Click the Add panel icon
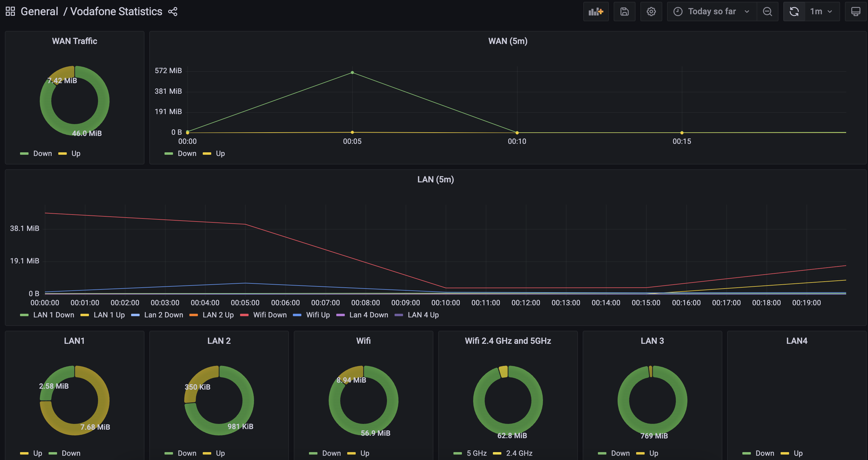 (596, 12)
